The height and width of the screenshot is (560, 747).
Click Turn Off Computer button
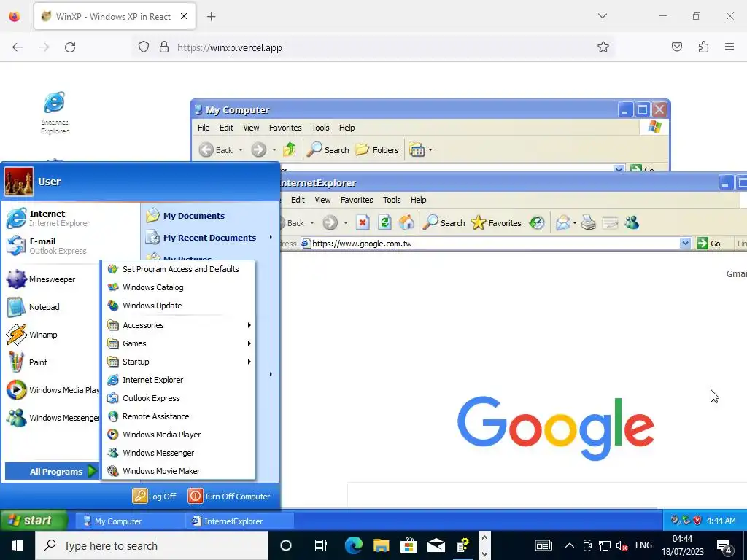click(229, 496)
